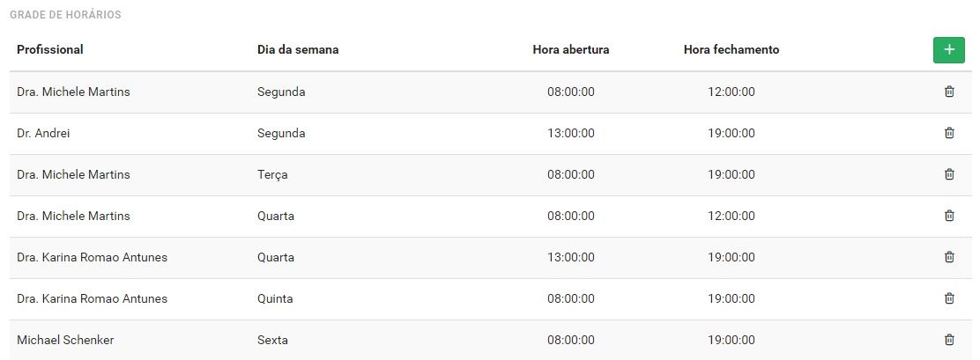The height and width of the screenshot is (360, 980).
Task: Remove Michele Martins Quarta morning schedule
Action: click(x=949, y=216)
